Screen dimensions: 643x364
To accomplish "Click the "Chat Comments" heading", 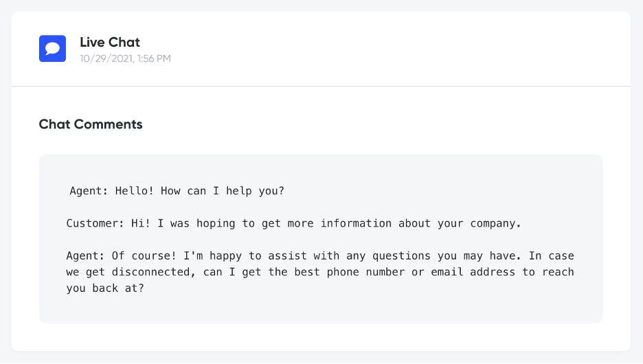I will (91, 124).
